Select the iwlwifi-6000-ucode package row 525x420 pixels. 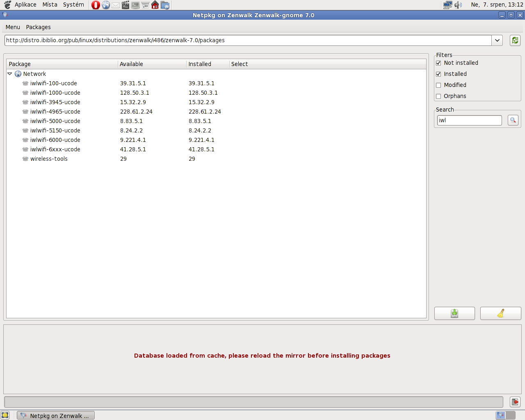point(216,140)
